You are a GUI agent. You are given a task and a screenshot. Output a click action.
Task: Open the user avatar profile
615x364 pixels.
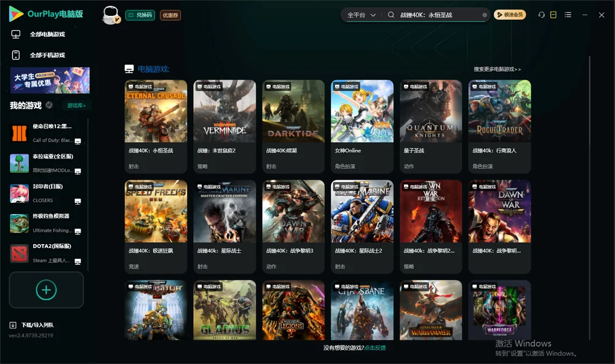click(111, 15)
